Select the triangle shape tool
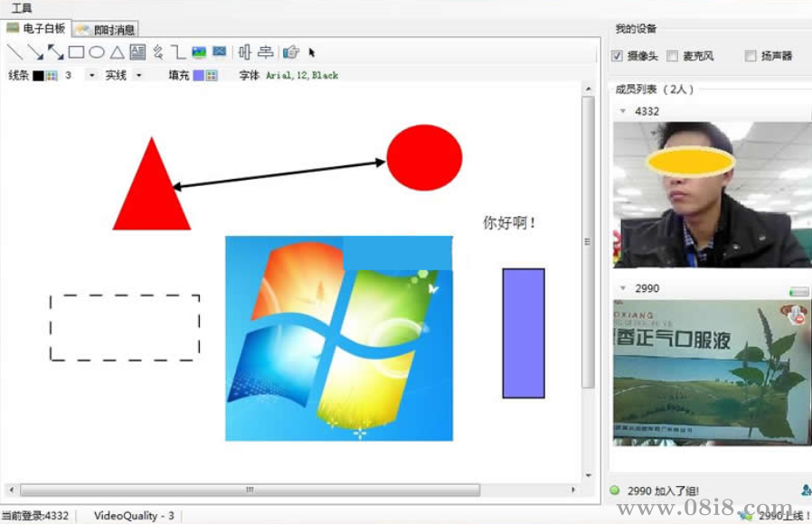Screen dimensions: 812x524 pyautogui.click(x=117, y=51)
